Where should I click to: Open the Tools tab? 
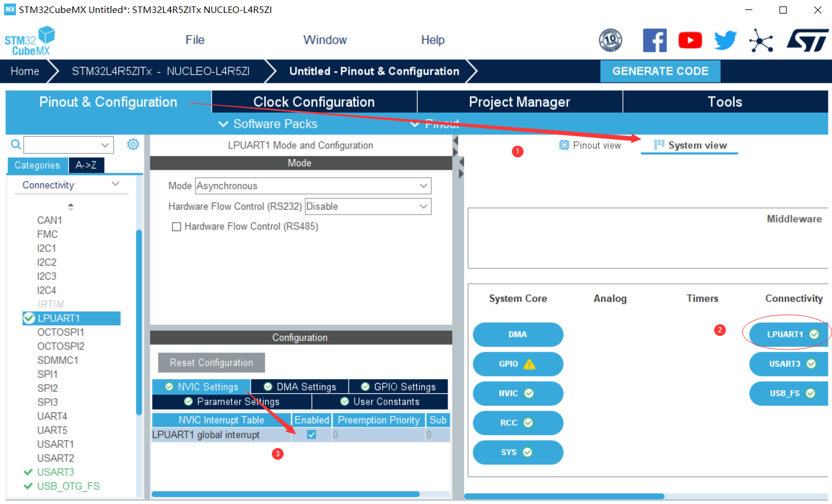click(x=725, y=101)
